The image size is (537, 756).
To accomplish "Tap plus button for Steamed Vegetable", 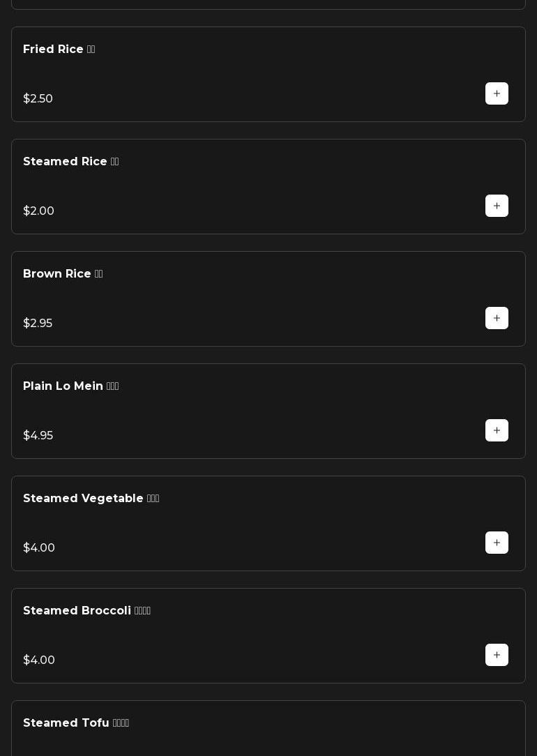I will click(497, 543).
